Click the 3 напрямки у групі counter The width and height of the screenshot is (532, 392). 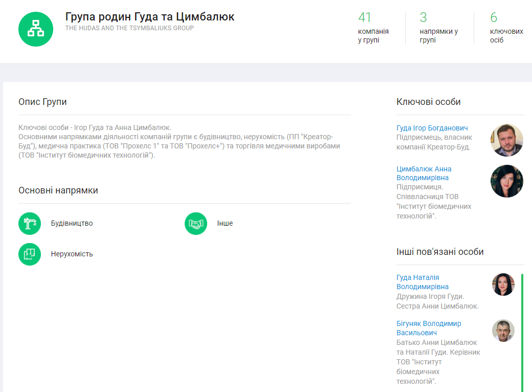point(438,28)
